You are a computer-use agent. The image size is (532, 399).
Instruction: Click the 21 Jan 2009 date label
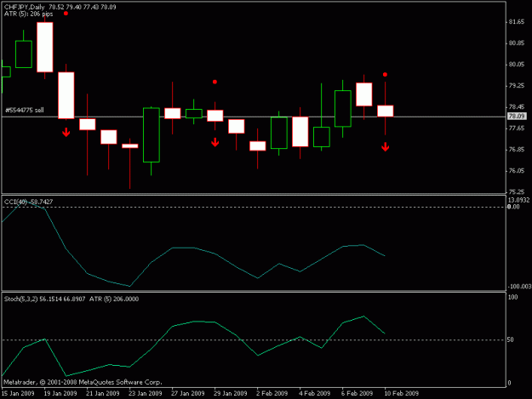point(103,394)
